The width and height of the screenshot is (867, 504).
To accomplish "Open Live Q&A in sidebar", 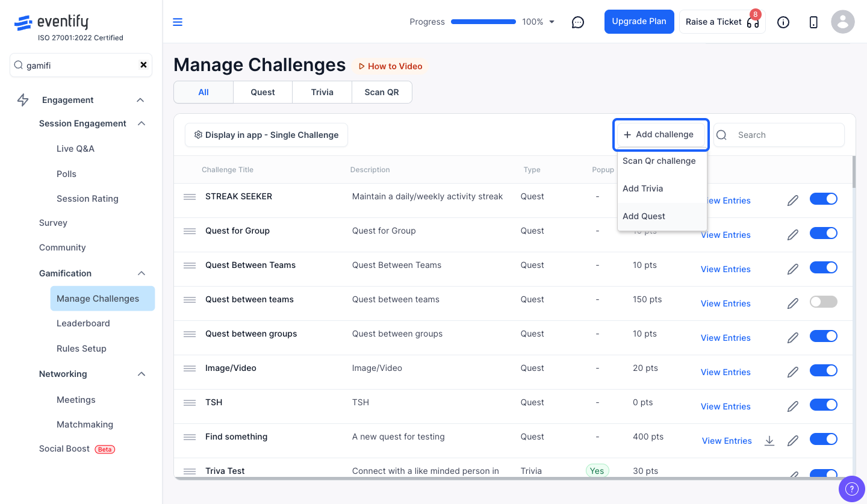I will coord(75,149).
